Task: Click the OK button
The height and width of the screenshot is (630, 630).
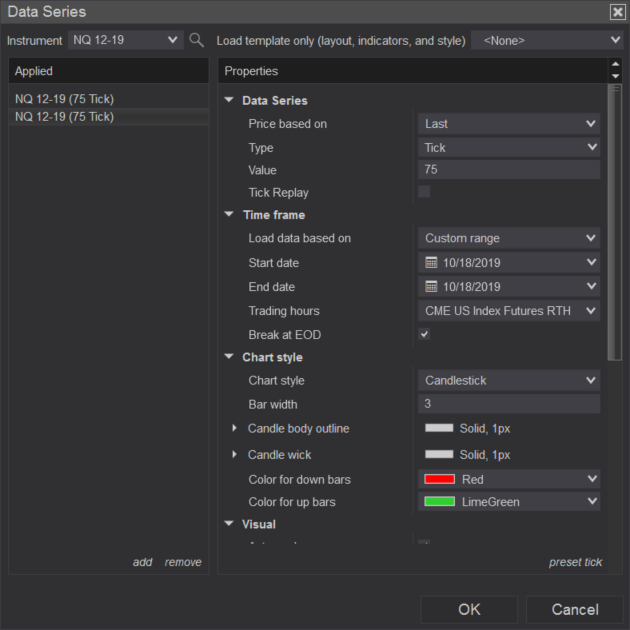Action: [x=469, y=609]
